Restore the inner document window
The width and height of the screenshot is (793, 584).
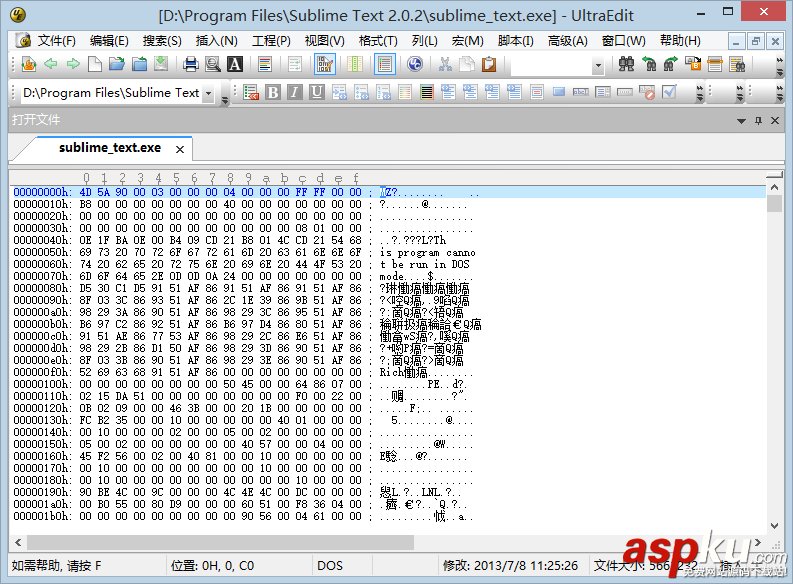coord(756,41)
